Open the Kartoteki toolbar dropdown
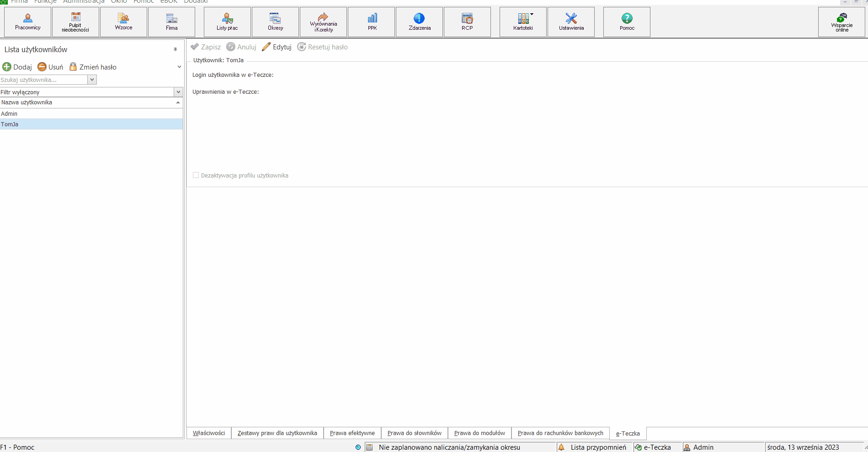This screenshot has height=452, width=868. point(523,22)
